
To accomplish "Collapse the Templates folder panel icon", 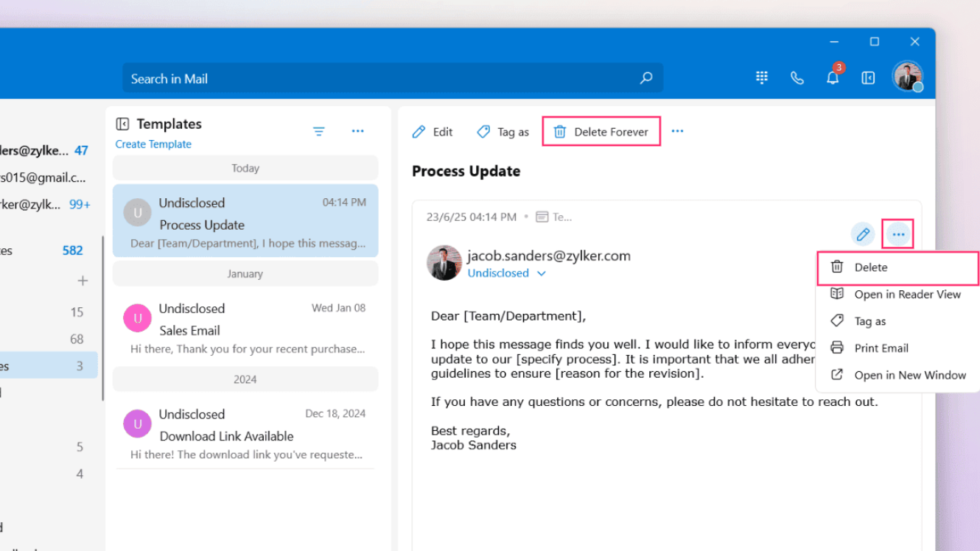I will 123,124.
